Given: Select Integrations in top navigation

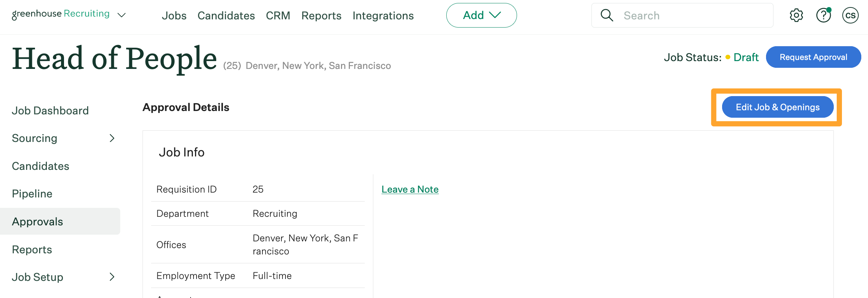Looking at the screenshot, I should [x=383, y=16].
